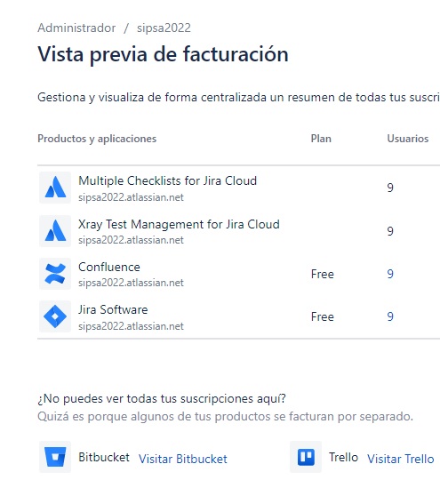The height and width of the screenshot is (504, 440).
Task: Click the Plan column header
Action: point(321,139)
